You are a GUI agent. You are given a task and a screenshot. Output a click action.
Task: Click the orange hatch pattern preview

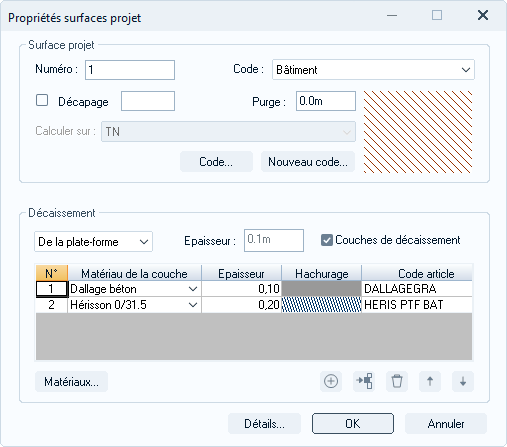click(418, 132)
